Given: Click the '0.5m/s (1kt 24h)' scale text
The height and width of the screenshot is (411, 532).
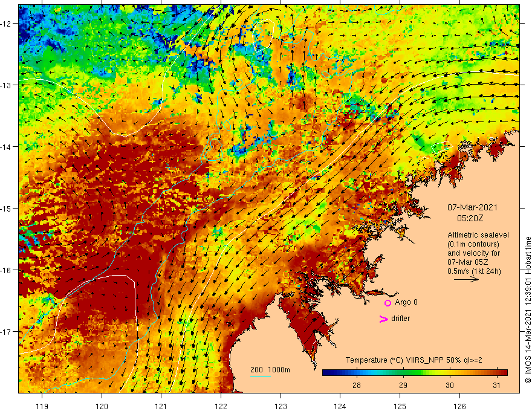Looking at the screenshot, I should 474,271.
